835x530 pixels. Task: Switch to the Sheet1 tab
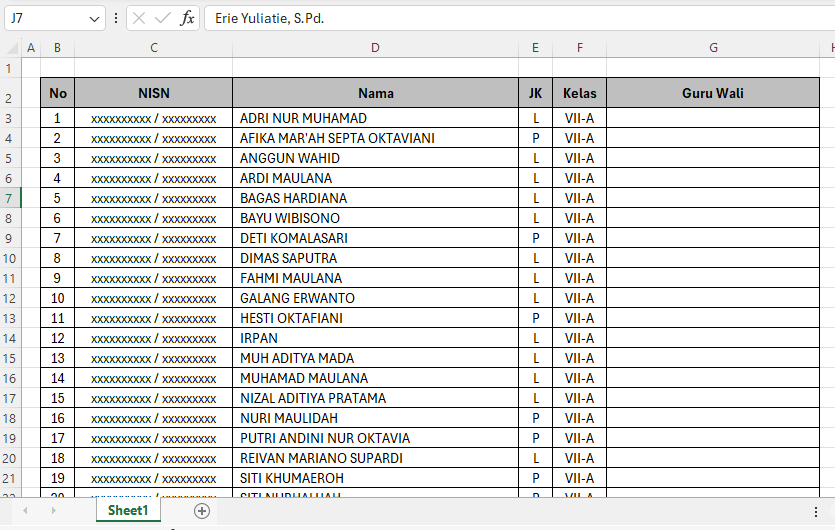(128, 511)
